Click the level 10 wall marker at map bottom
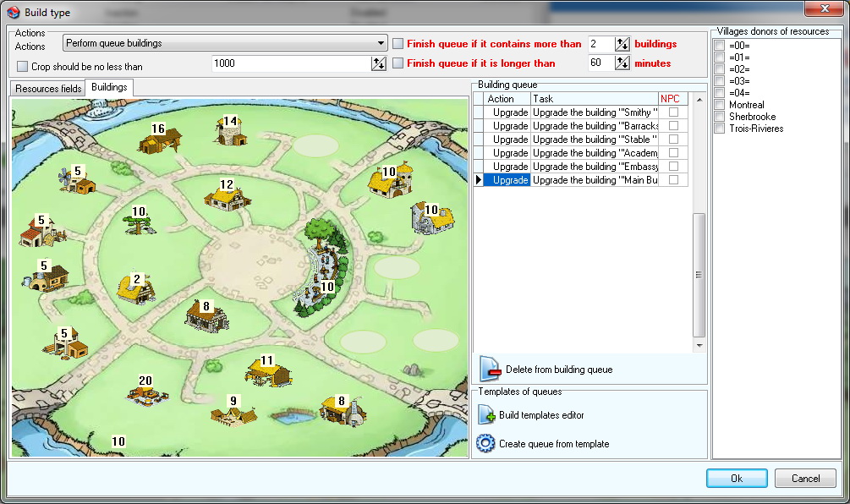Screen dimensions: 850x504 pos(118,441)
